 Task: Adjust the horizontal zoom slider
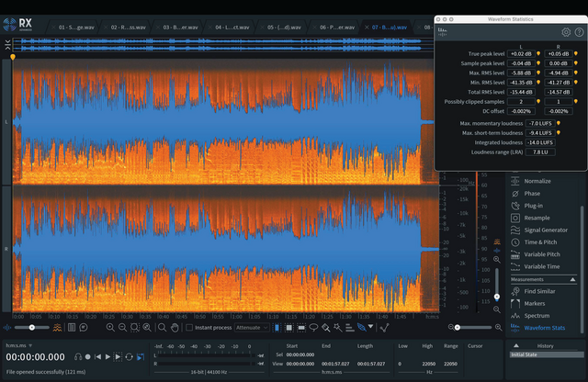pos(474,327)
